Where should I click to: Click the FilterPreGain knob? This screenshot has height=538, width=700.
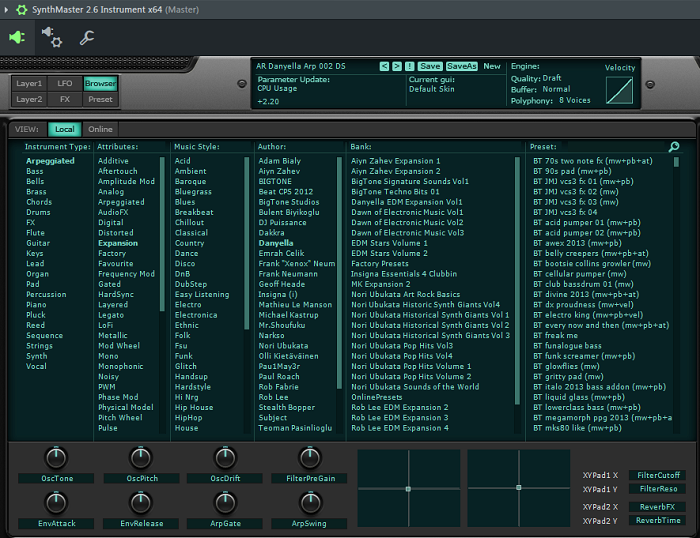[x=310, y=458]
